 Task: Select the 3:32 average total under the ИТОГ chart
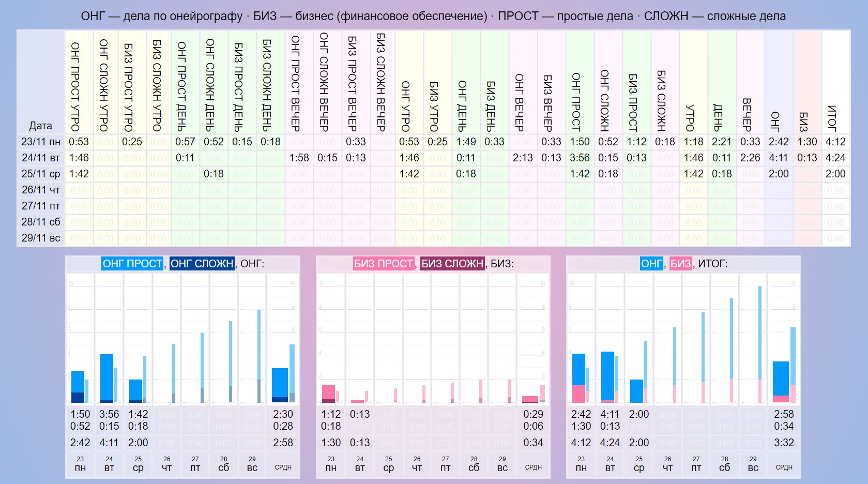coord(784,443)
